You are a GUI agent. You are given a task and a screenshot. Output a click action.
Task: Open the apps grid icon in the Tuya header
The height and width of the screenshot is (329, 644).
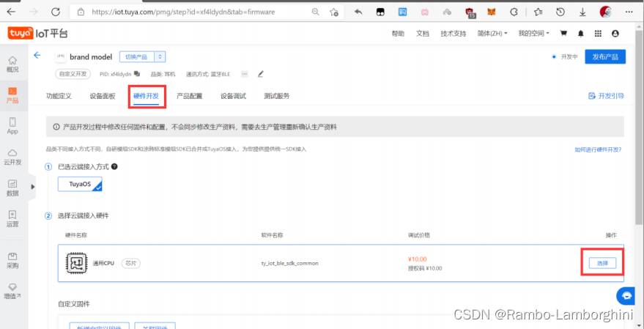pos(598,34)
